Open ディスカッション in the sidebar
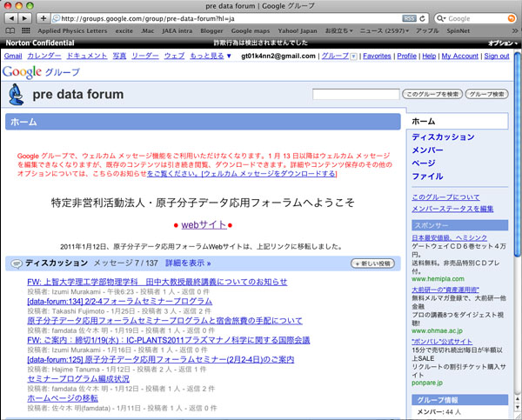This screenshot has height=420, width=522. tap(443, 137)
